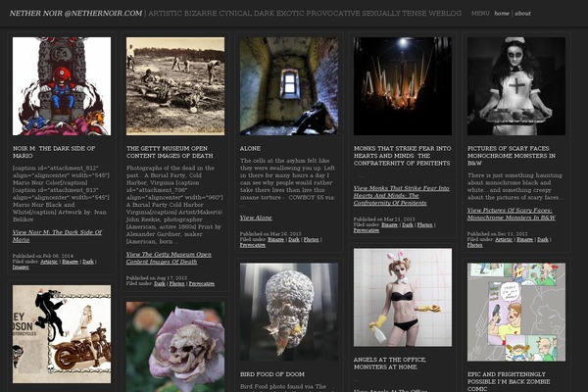Follow View Noir M: The Dark Side link

(x=57, y=236)
